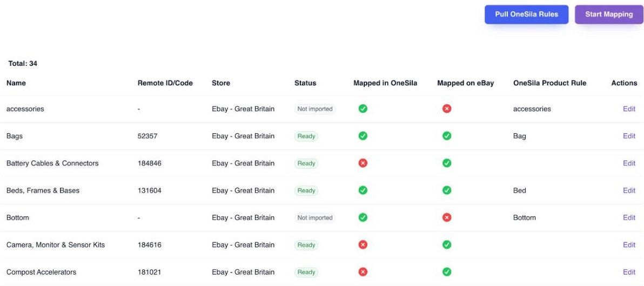Select the accessories name cell
Viewport: 644px width, 286px height.
pos(25,109)
